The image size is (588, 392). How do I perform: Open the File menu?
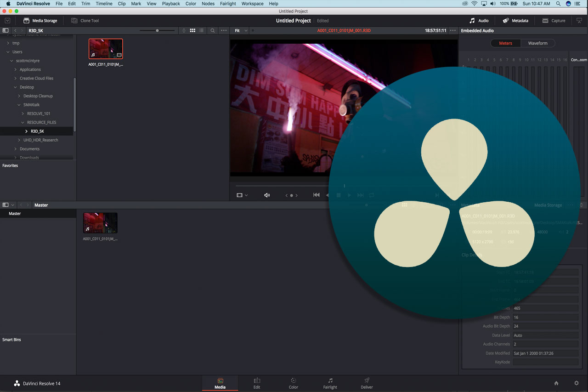click(x=59, y=4)
